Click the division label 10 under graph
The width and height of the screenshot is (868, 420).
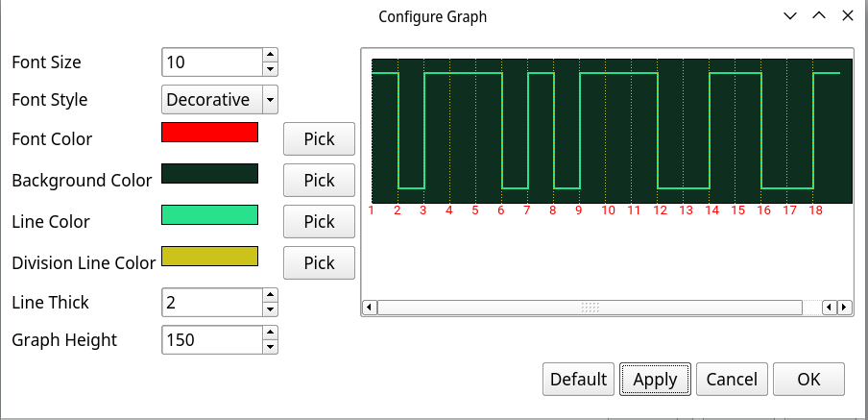pyautogui.click(x=608, y=210)
